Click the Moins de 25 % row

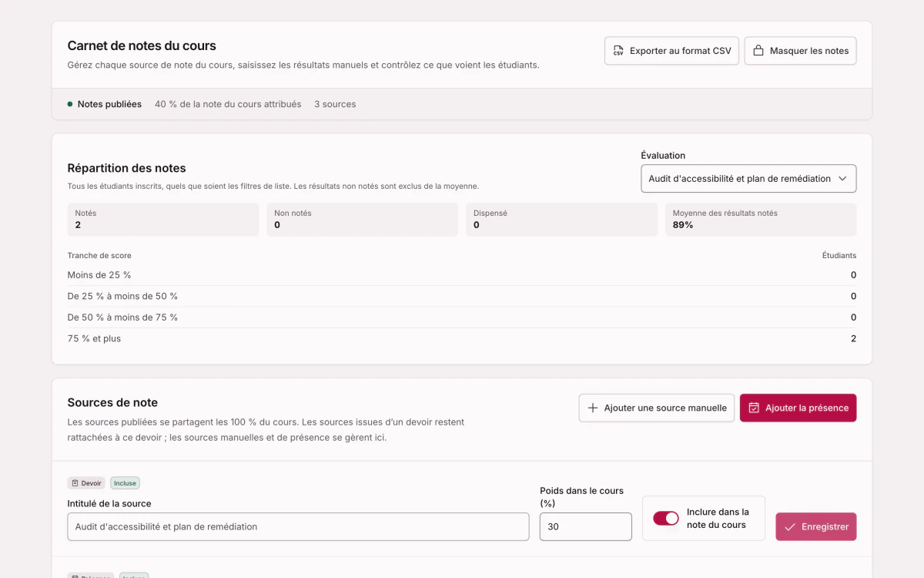tap(462, 275)
